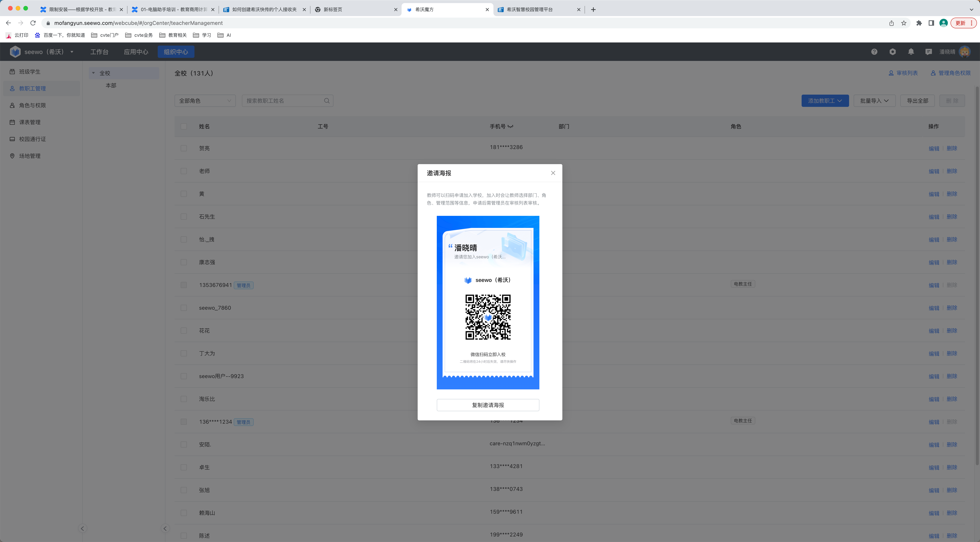Tick the checkbox for 康志强
The image size is (980, 542).
tap(184, 262)
